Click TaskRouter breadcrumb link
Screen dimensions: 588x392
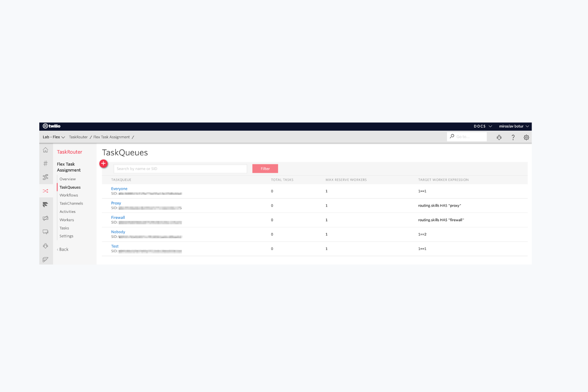[78, 137]
